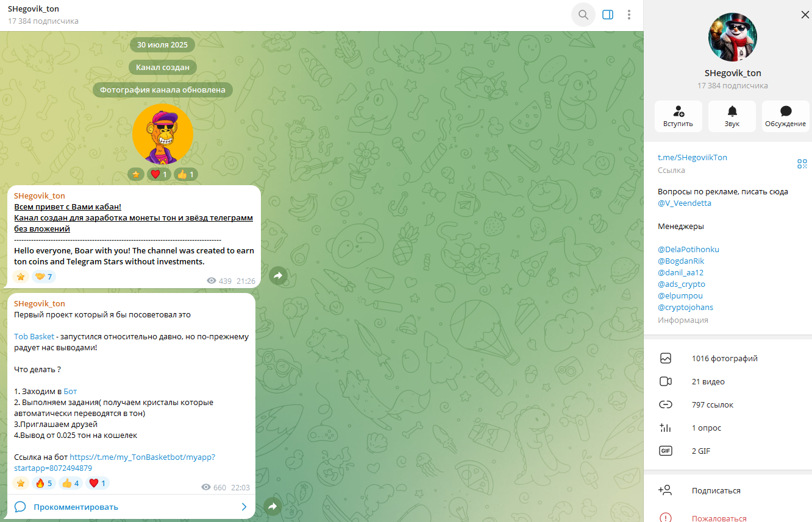Click the 30 июля 2025 date badge
The width and height of the screenshot is (812, 522).
(x=163, y=44)
